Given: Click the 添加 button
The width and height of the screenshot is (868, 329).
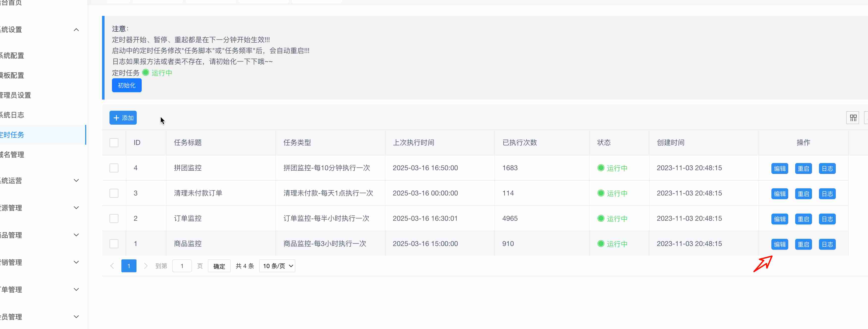Looking at the screenshot, I should pyautogui.click(x=123, y=118).
